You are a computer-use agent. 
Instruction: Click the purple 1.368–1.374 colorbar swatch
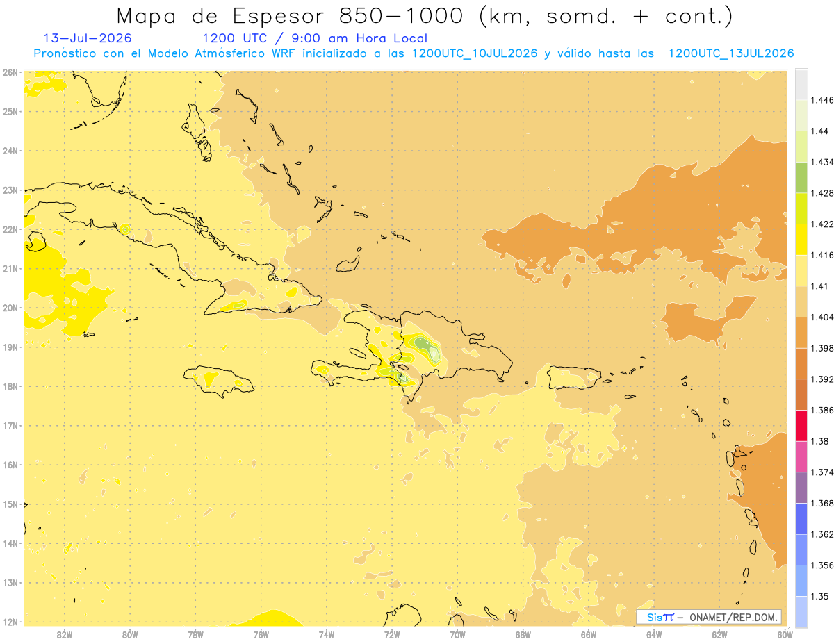coord(801,488)
